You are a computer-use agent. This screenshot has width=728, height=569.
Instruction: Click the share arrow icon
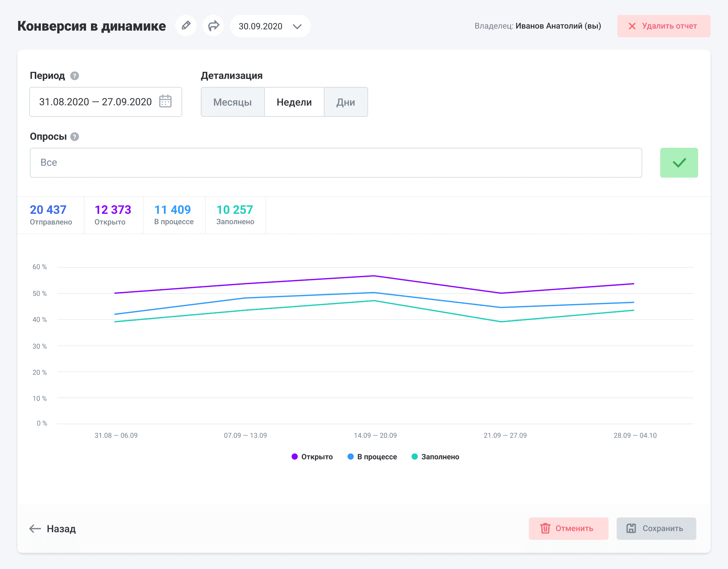tap(213, 26)
